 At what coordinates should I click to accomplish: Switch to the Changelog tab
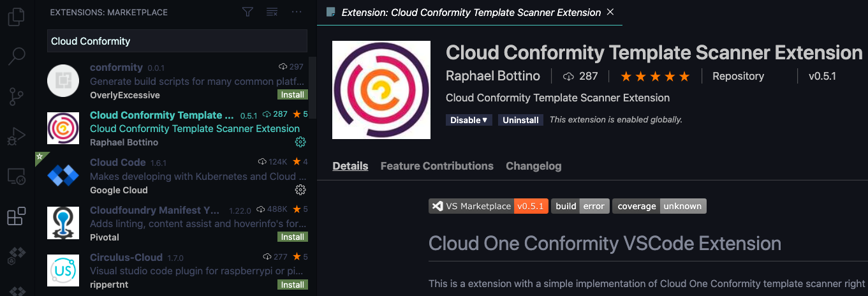tap(534, 166)
